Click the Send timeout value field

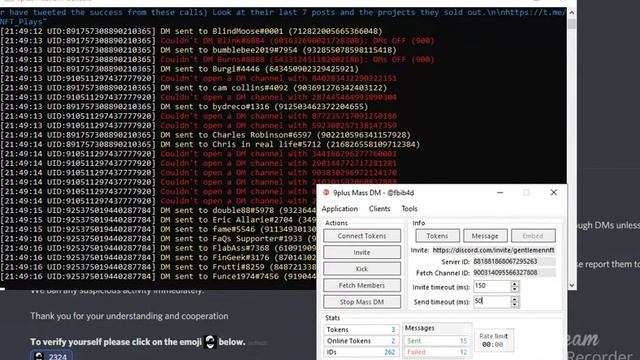492,302
